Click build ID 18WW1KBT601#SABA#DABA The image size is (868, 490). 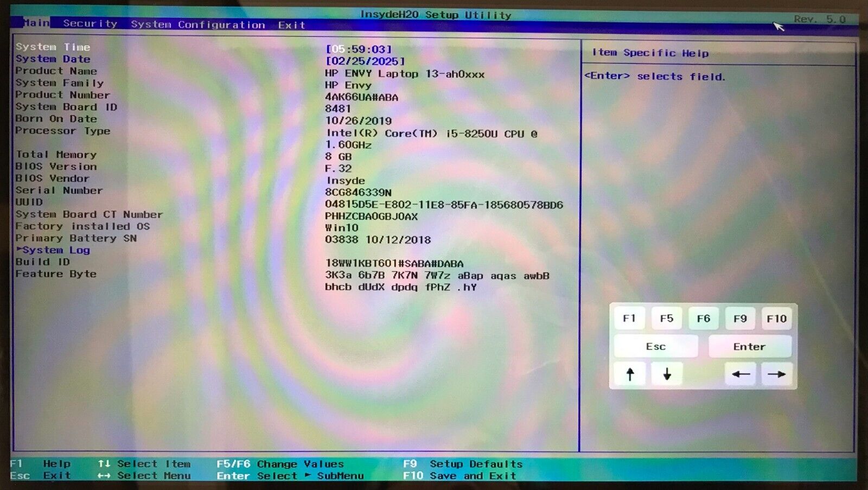pos(394,264)
